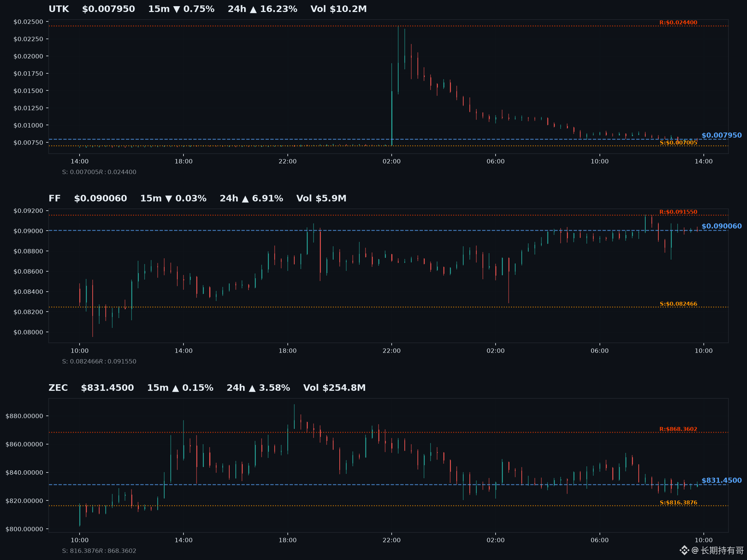This screenshot has width=747, height=560.
Task: Select the $0.00750 y-axis label
Action: 28,143
